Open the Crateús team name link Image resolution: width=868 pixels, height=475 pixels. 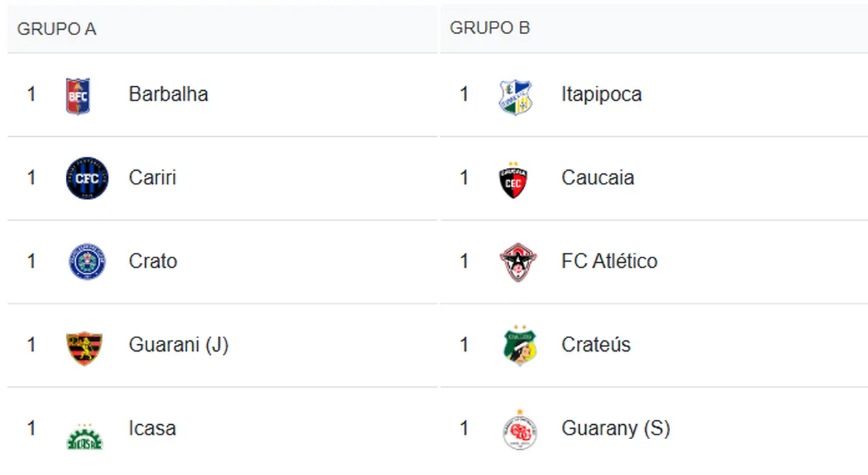click(x=596, y=345)
